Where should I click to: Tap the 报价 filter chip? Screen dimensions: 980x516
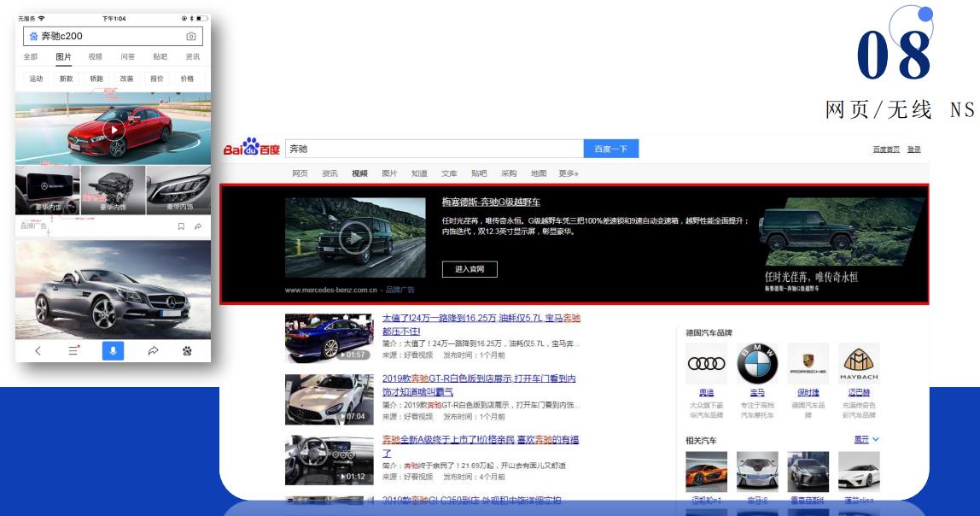pyautogui.click(x=157, y=79)
